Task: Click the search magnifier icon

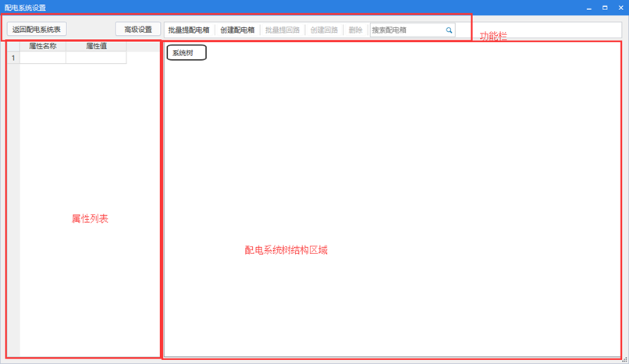Action: 450,30
